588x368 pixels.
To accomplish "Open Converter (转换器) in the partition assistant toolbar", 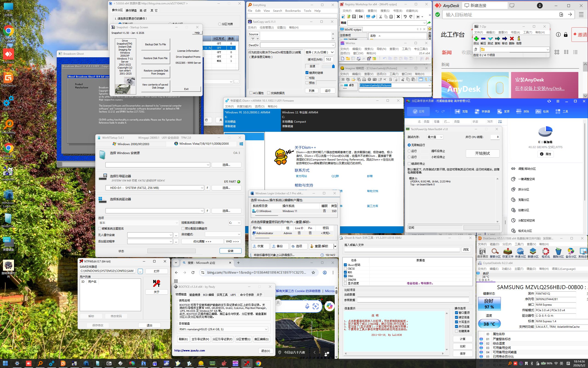I will (x=482, y=112).
